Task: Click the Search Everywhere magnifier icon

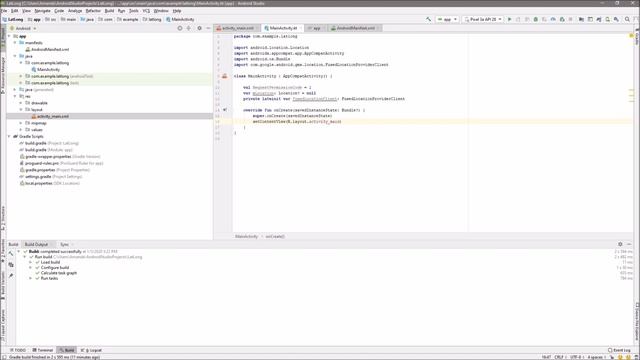Action: click(627, 19)
